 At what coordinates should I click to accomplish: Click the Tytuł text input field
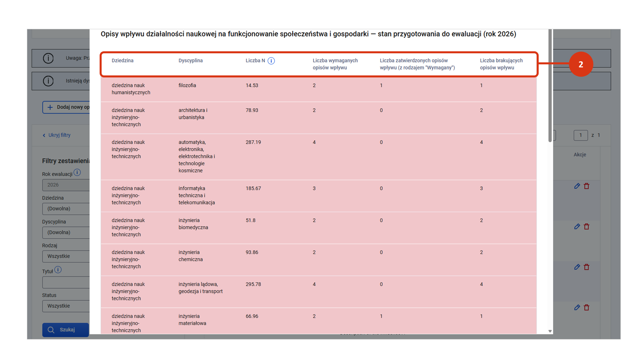66,282
